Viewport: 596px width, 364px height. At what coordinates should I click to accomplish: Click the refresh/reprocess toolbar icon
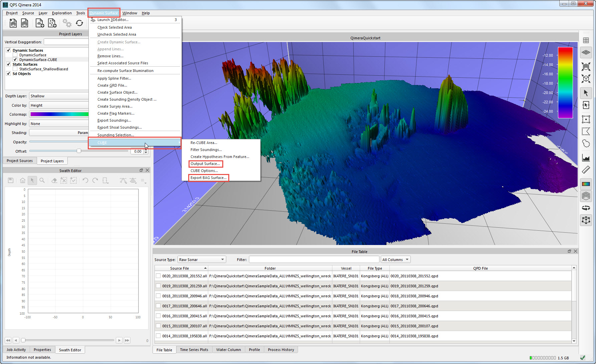(79, 23)
